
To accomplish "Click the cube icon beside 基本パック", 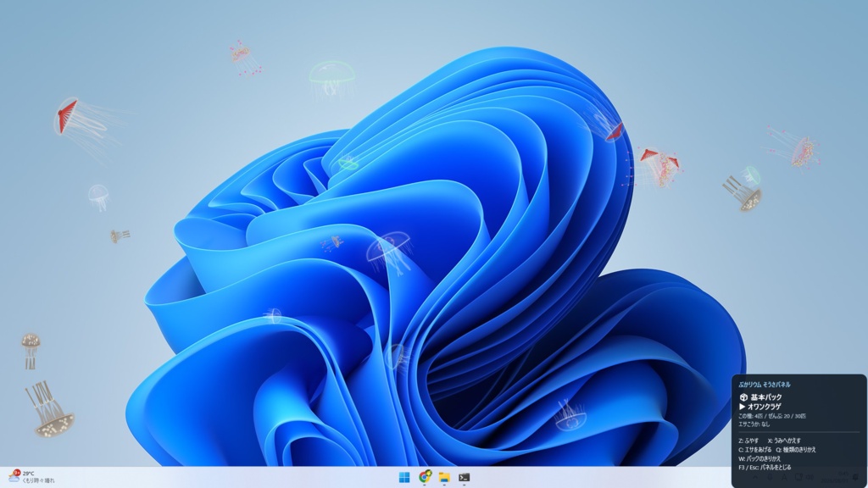I will (743, 397).
